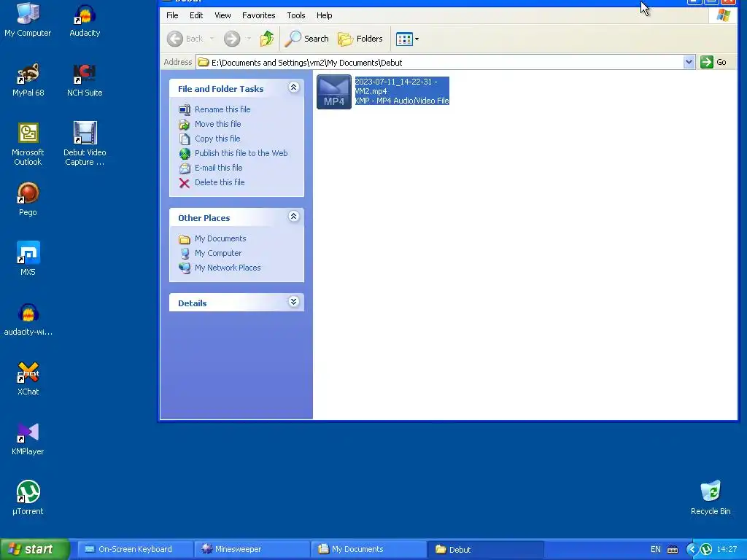Click the Go button
This screenshot has height=560, width=747.
[713, 62]
